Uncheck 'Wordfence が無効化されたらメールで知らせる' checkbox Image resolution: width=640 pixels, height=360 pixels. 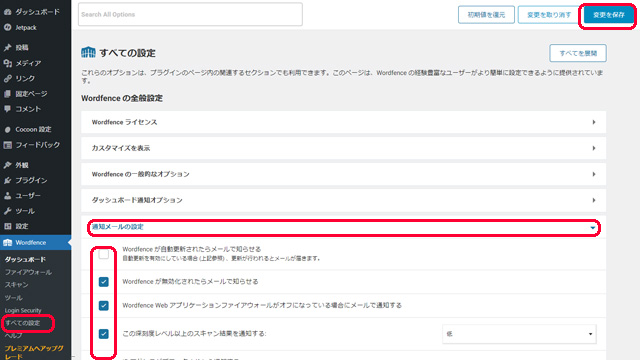(104, 282)
